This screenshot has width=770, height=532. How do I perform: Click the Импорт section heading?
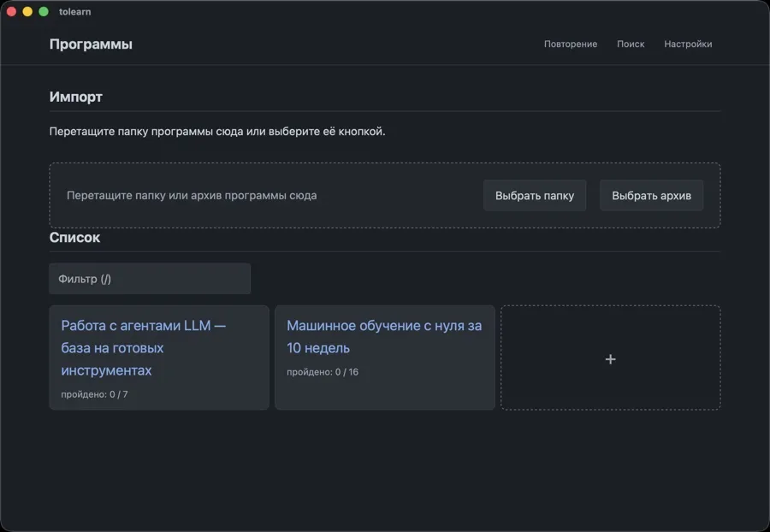[x=75, y=98]
